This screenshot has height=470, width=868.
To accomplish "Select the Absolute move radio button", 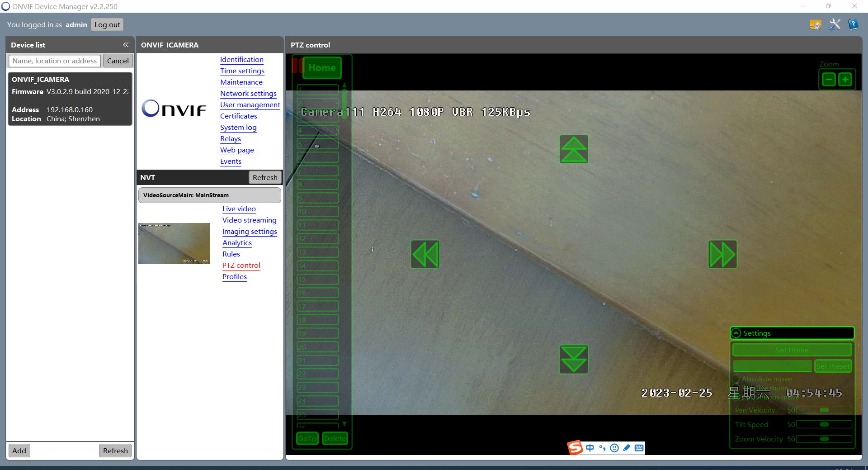I will click(x=736, y=379).
